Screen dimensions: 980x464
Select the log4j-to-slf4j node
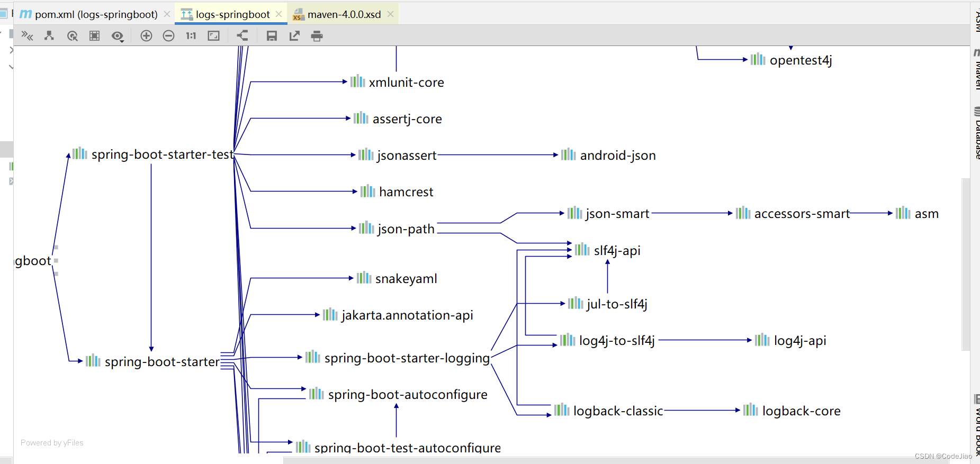pyautogui.click(x=608, y=340)
